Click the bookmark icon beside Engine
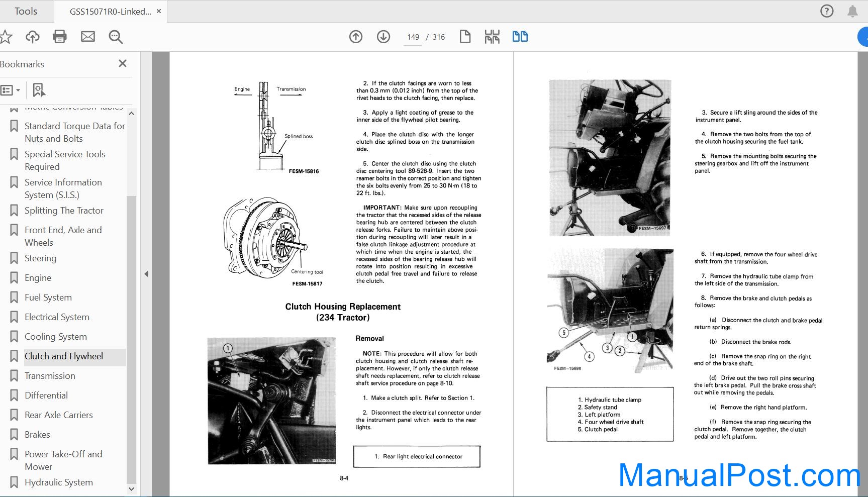Image resolution: width=868 pixels, height=497 pixels. click(14, 277)
